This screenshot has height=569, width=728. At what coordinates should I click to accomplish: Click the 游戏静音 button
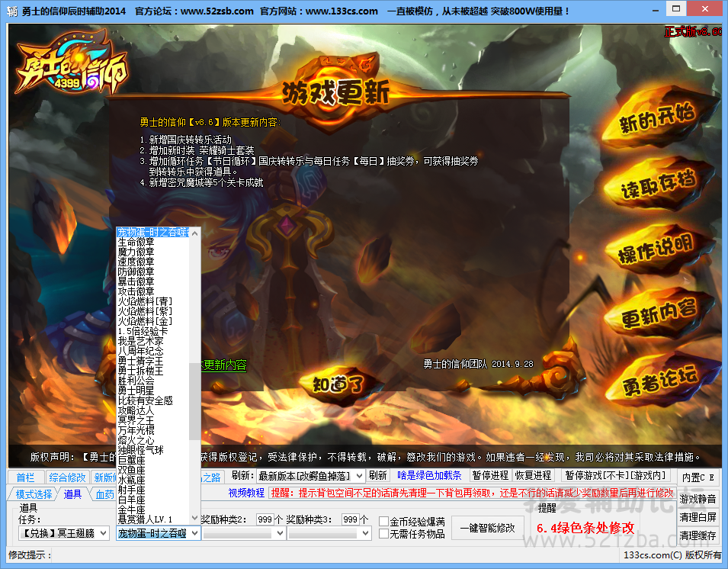point(698,500)
